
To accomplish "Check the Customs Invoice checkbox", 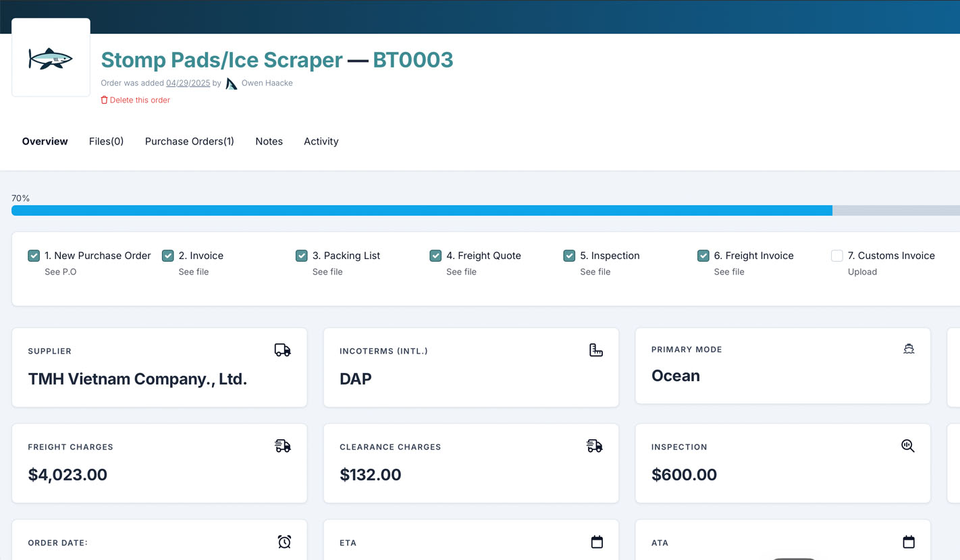I will tap(837, 256).
